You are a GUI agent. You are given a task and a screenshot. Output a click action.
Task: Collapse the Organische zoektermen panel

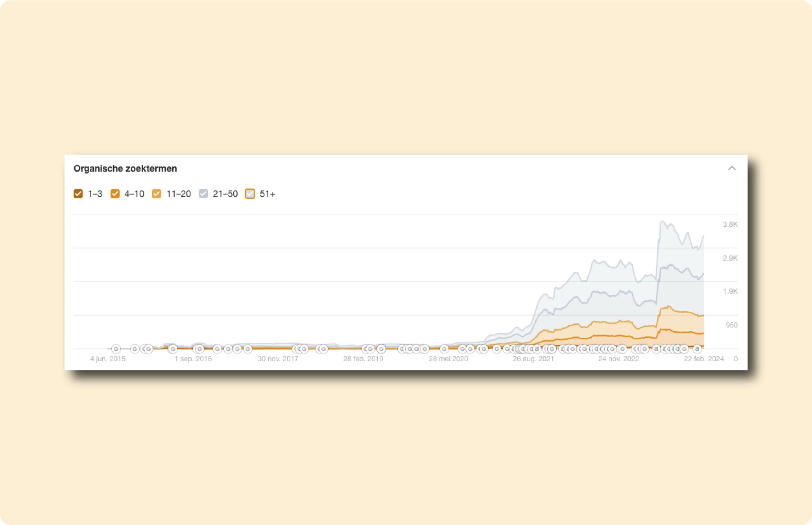732,168
